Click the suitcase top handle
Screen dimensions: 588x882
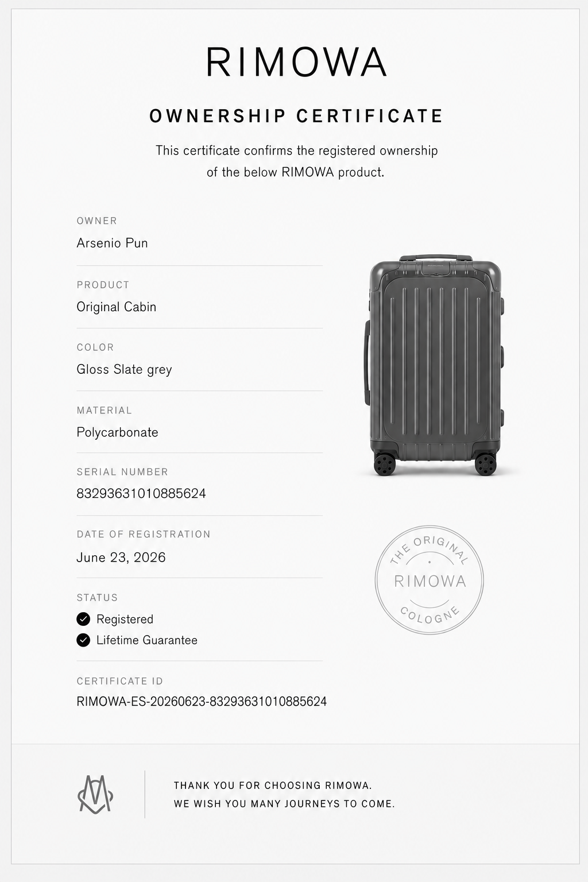click(436, 258)
